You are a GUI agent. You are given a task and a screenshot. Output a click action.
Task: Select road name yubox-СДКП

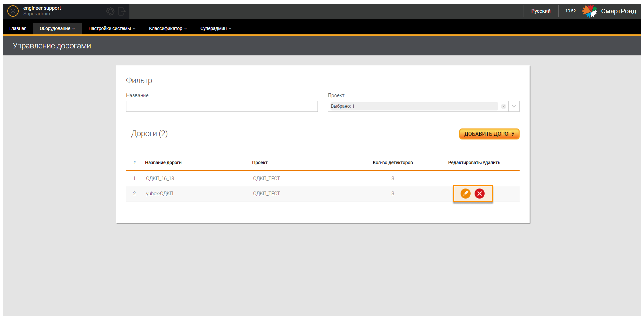coord(159,194)
